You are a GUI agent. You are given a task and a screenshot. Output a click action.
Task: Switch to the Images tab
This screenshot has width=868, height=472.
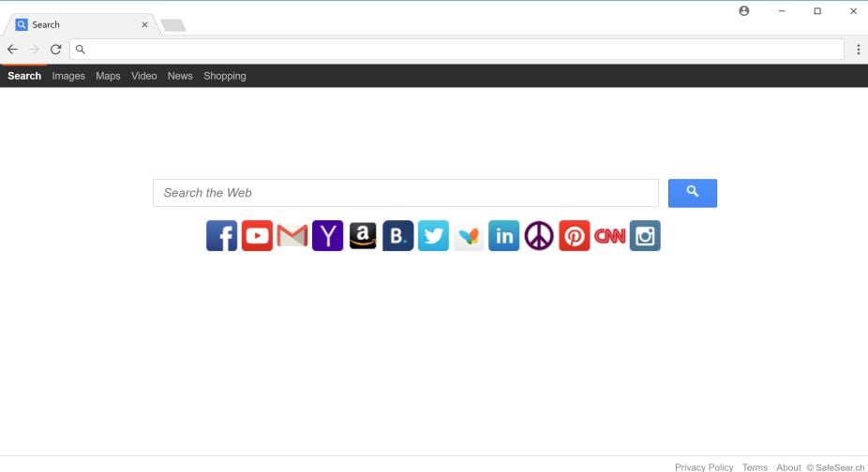(68, 76)
